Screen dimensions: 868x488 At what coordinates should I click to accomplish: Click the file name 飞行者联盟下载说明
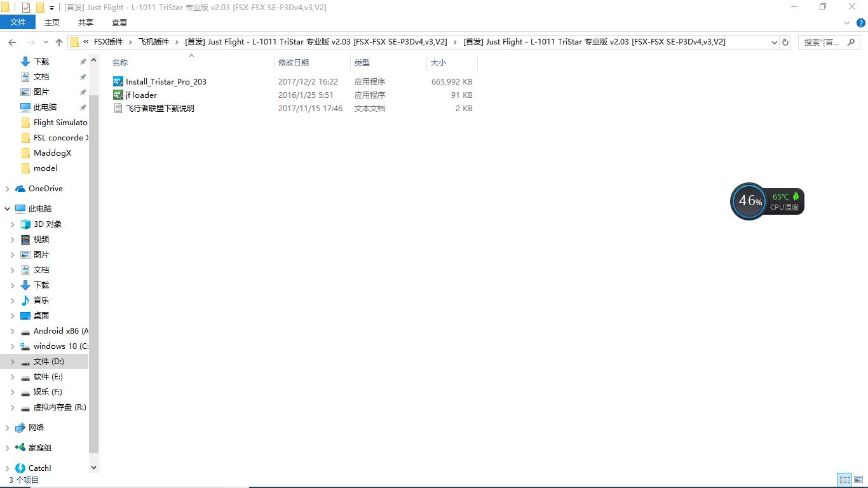tap(159, 108)
